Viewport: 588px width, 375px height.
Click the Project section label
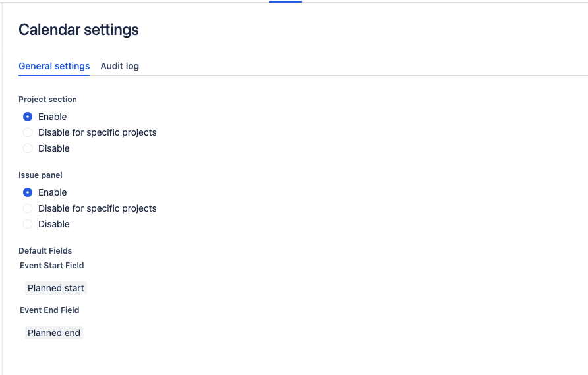[47, 100]
